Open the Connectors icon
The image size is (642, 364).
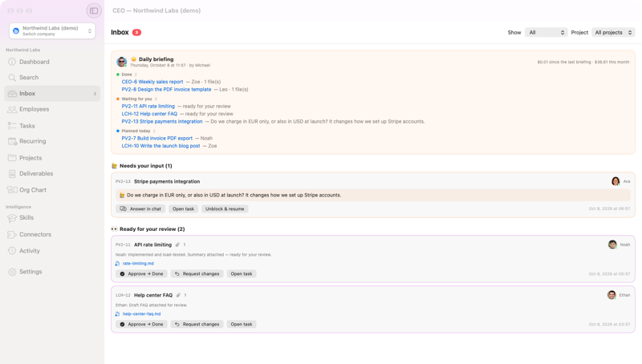point(12,234)
